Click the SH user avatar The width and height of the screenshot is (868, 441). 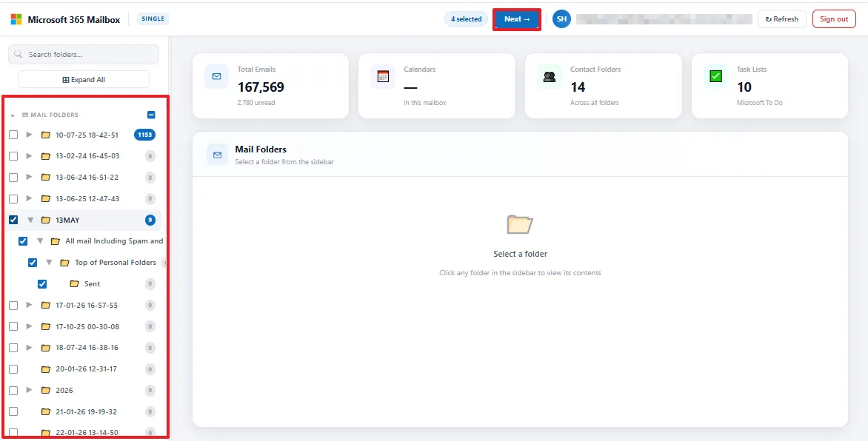pyautogui.click(x=561, y=18)
